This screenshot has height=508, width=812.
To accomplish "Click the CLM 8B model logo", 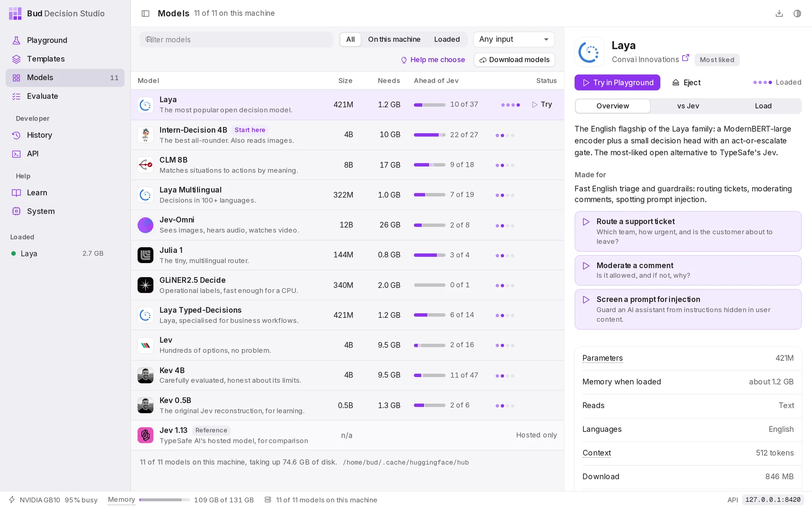I will pyautogui.click(x=145, y=165).
